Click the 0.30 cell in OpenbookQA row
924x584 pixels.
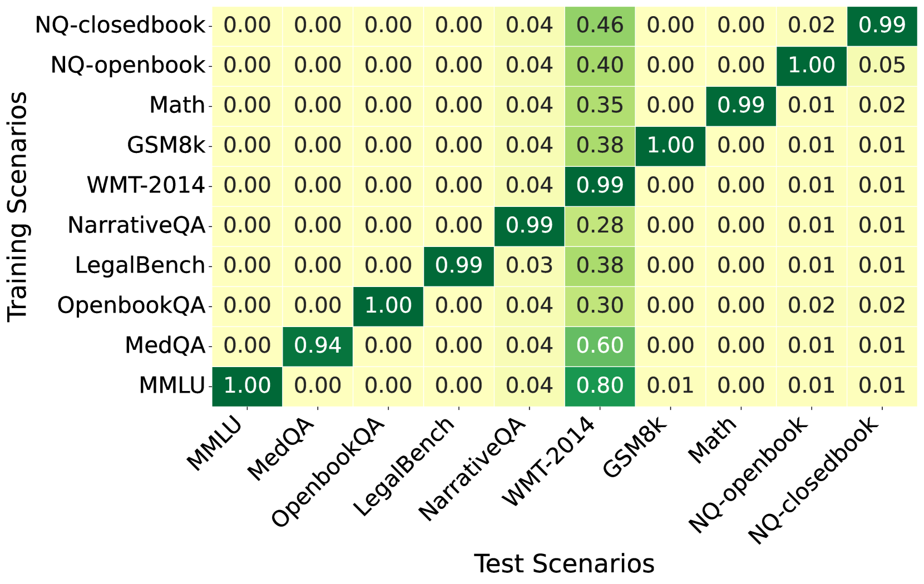600,306
